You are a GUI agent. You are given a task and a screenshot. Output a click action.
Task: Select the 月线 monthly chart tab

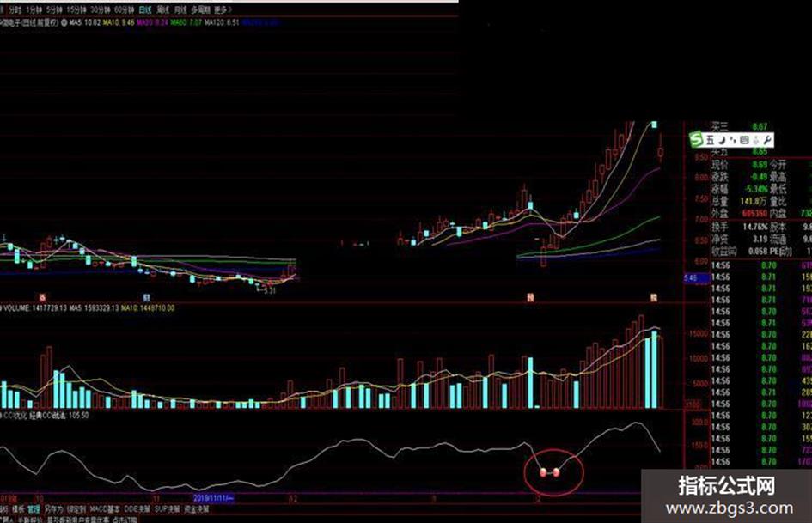180,9
